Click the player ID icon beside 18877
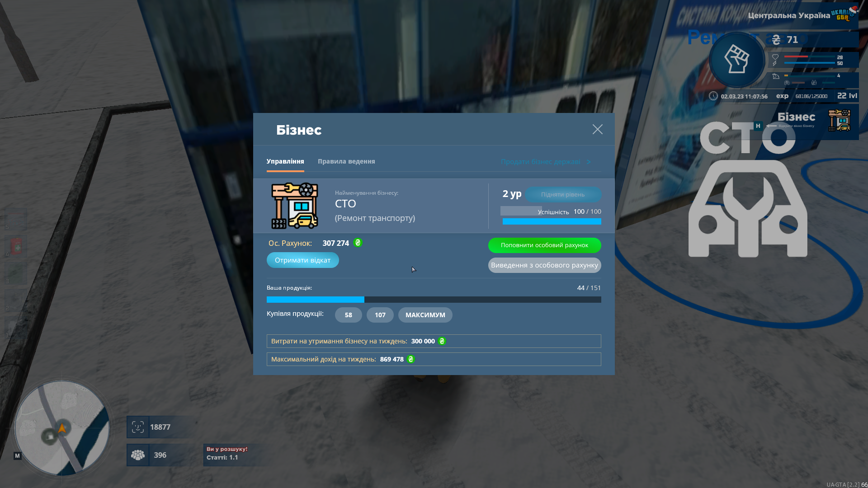Screen dimensions: 868x488 click(138, 427)
